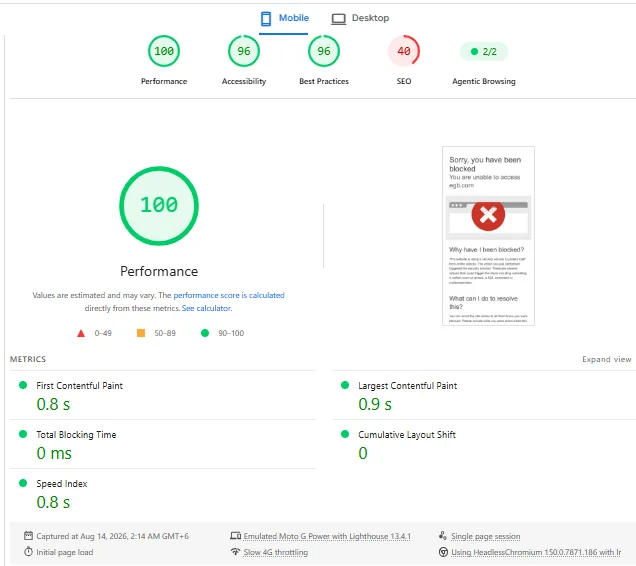Open 'performance score is calculated' link
This screenshot has height=566, width=636.
coord(229,295)
